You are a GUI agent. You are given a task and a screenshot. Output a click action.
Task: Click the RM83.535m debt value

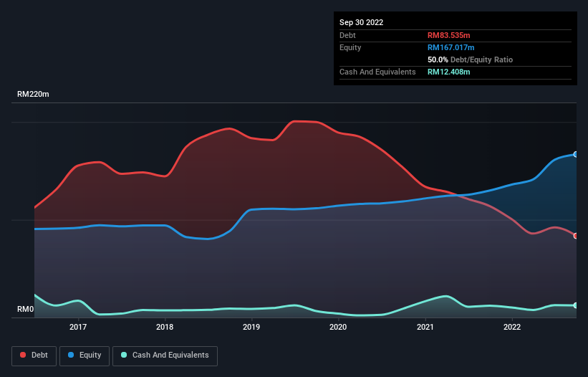point(449,35)
